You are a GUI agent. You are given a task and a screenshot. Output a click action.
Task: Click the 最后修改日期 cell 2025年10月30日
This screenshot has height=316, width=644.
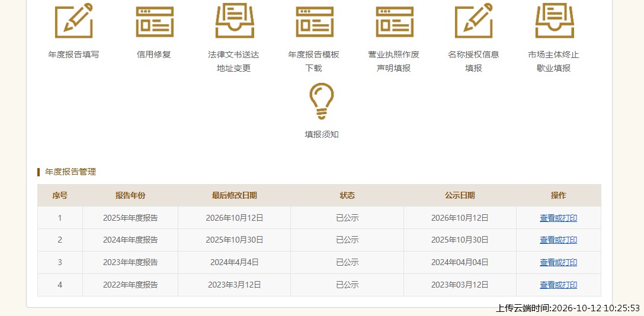[x=235, y=240]
